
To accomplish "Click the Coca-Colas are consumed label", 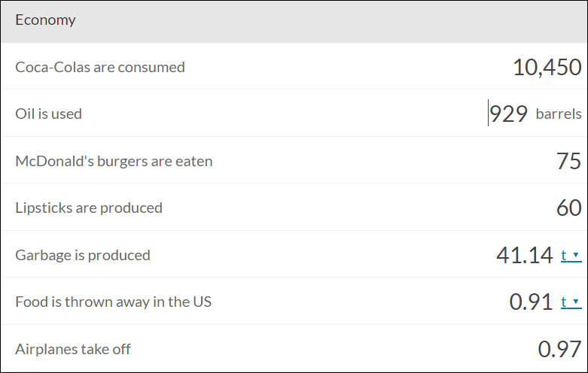I will 99,68.
